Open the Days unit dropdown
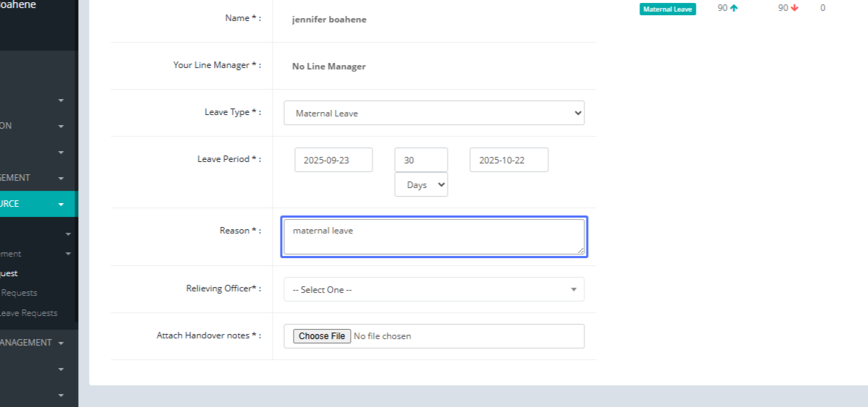The height and width of the screenshot is (407, 868). coord(421,185)
